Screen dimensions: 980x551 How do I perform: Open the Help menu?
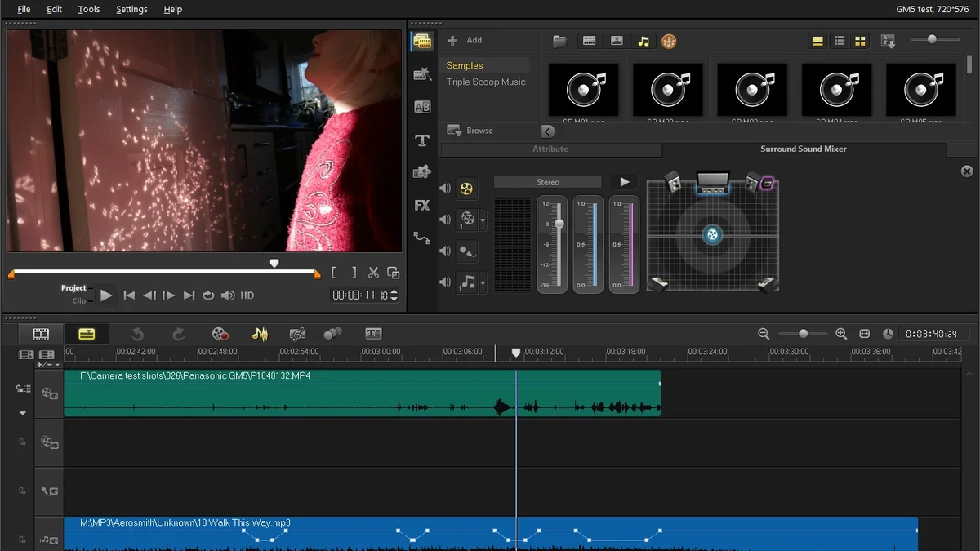click(x=173, y=9)
